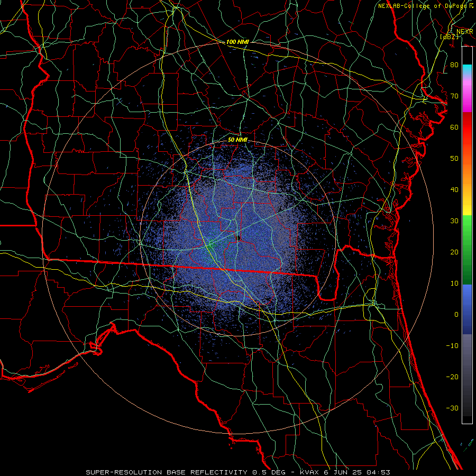Click the 100 NMI range ring label
This screenshot has height=476, width=476.
point(237,42)
